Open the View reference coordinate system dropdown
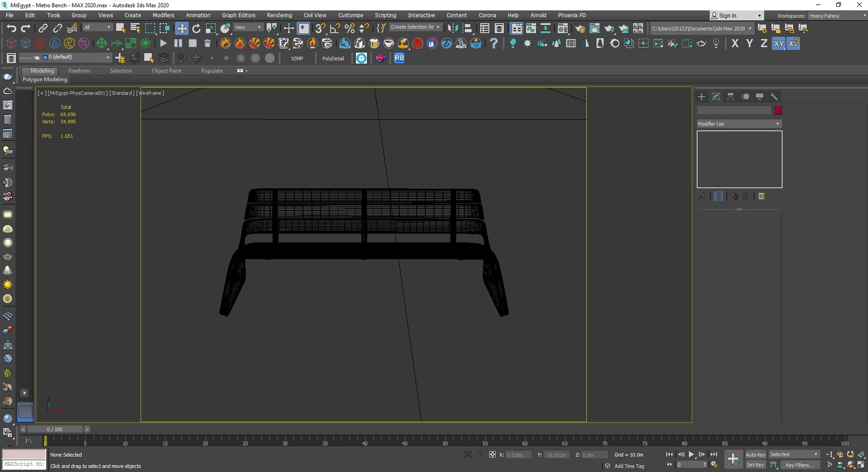This screenshot has width=868, height=472. (247, 27)
